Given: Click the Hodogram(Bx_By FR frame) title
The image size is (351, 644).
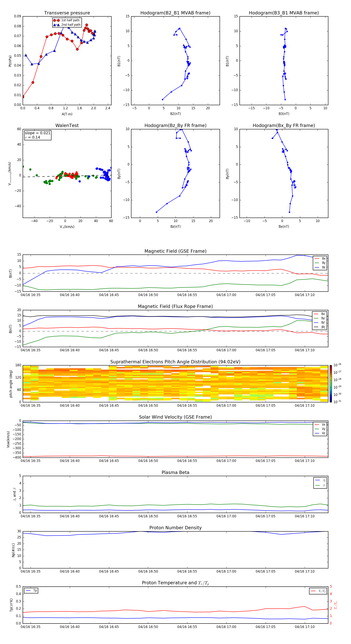Looking at the screenshot, I should [284, 125].
